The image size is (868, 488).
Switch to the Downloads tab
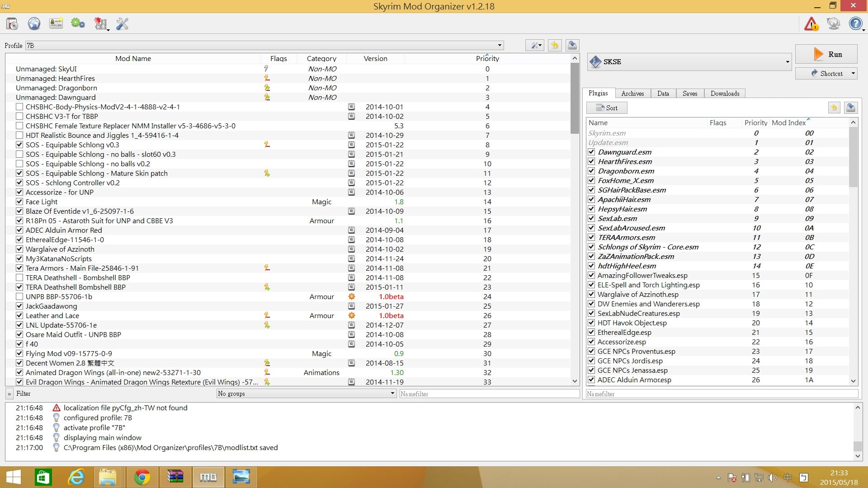click(725, 94)
